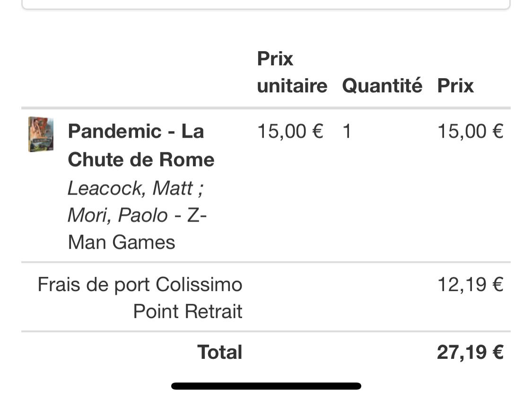Tap Z-Man Games publisher name
Viewport: 532px width, 401px height.
click(137, 229)
